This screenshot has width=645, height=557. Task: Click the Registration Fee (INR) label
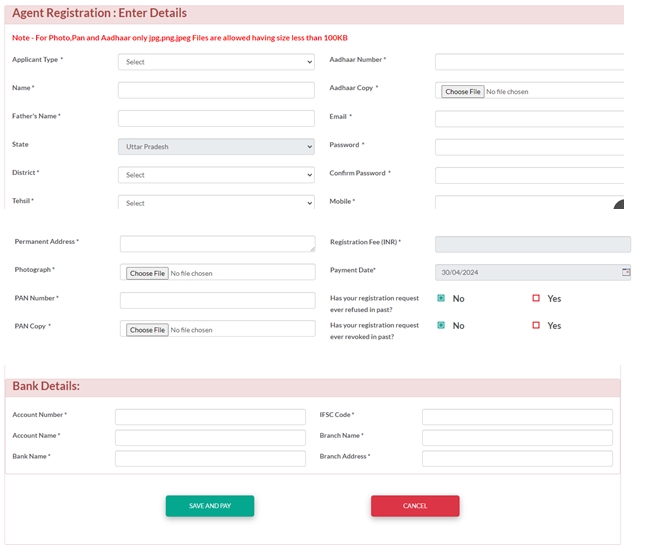pyautogui.click(x=365, y=242)
